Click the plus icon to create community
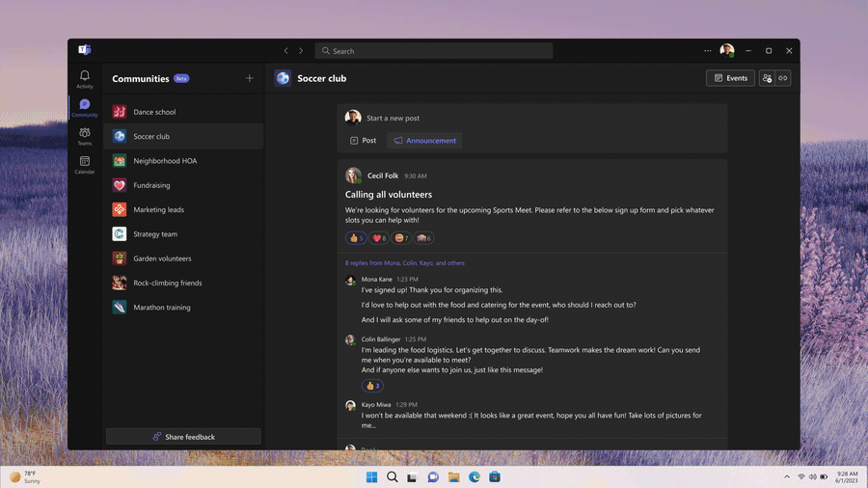The image size is (868, 488). click(250, 78)
